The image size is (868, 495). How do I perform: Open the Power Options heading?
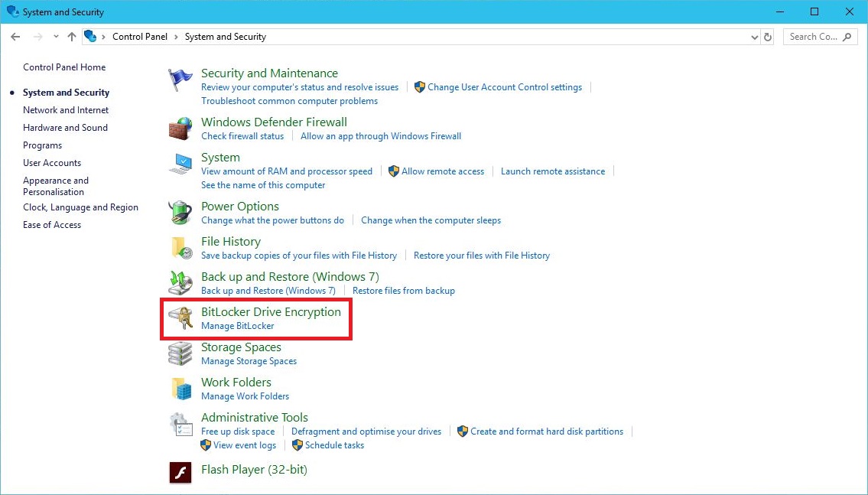239,206
